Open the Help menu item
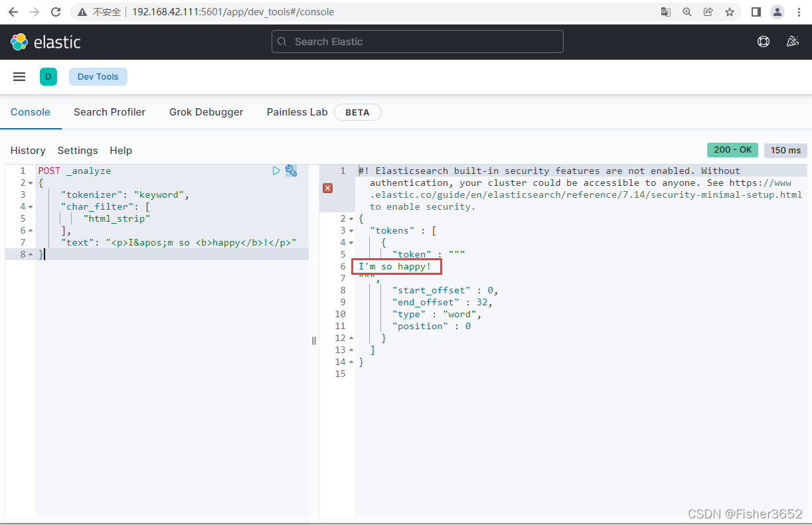 (x=121, y=151)
